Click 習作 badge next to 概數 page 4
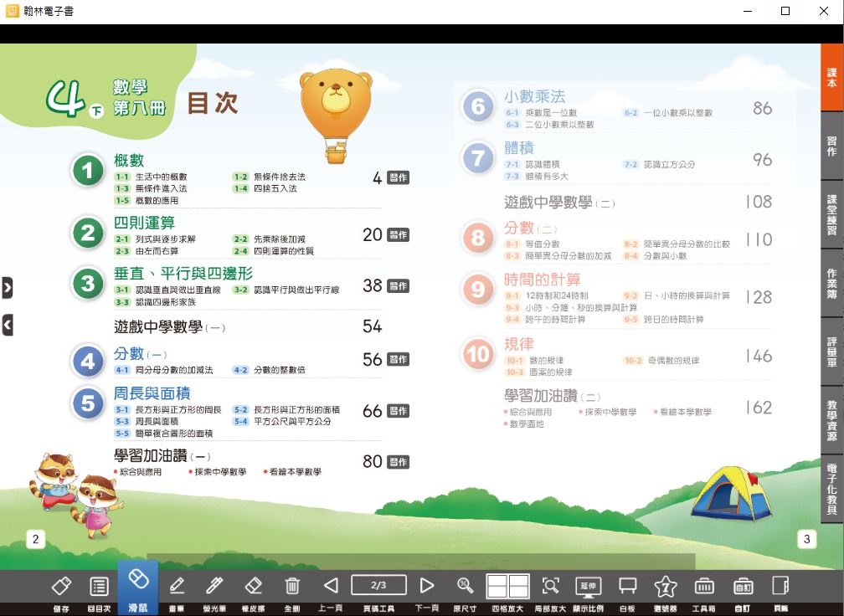 (399, 177)
